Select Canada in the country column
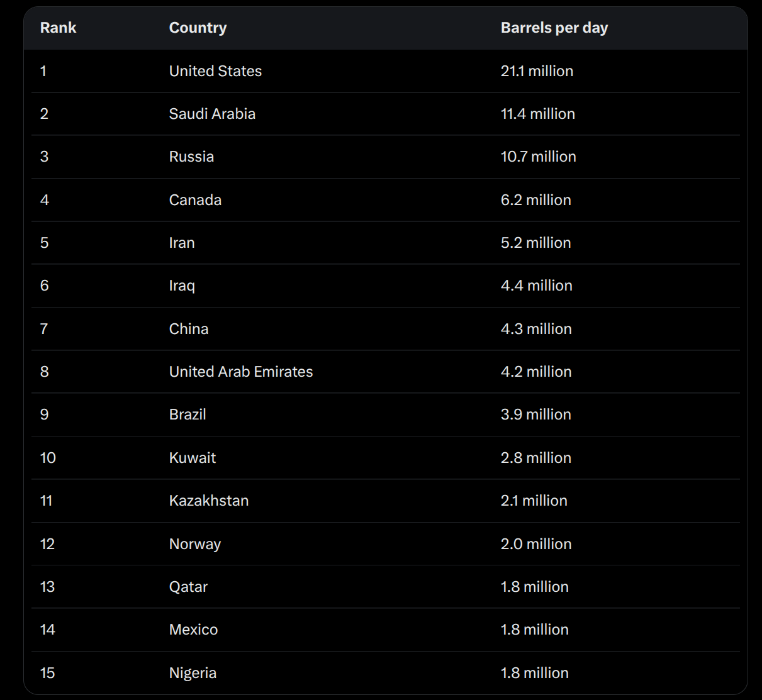Screen dimensions: 762x700 (195, 200)
